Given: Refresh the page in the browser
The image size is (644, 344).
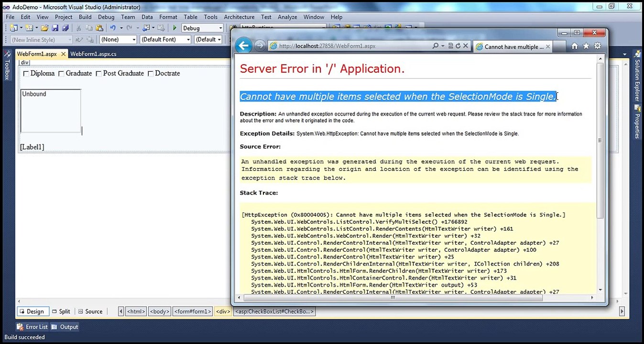Looking at the screenshot, I should [458, 46].
